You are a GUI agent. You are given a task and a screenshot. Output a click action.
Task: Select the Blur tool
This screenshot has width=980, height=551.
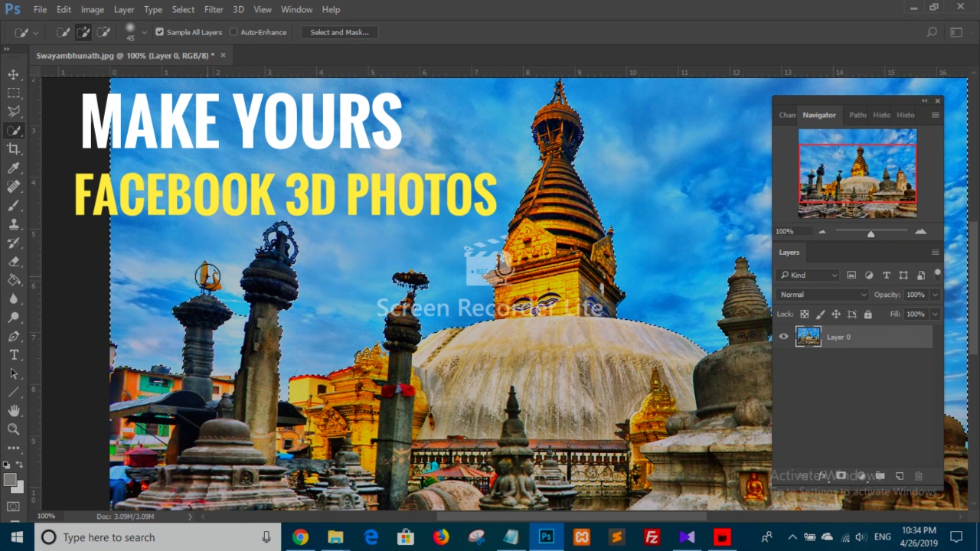14,298
